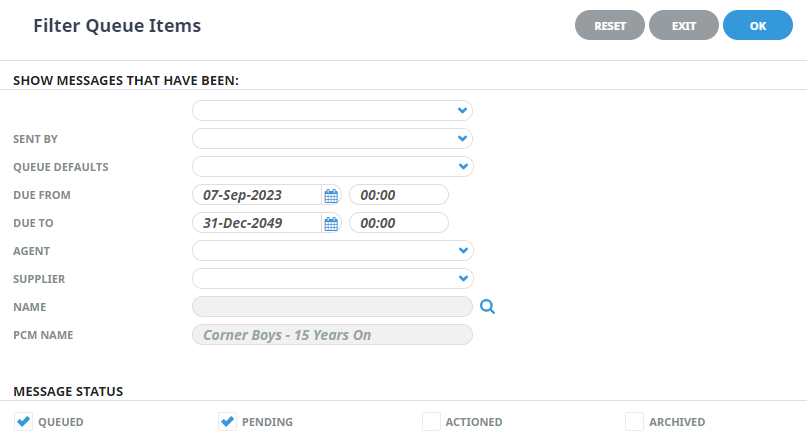Confirm filter with OK button
This screenshot has width=807, height=445.
[757, 26]
